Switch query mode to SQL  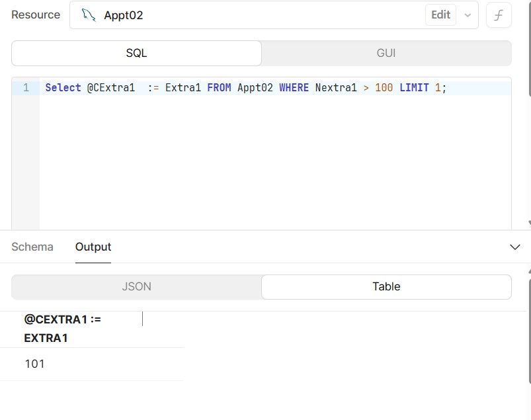click(x=136, y=53)
